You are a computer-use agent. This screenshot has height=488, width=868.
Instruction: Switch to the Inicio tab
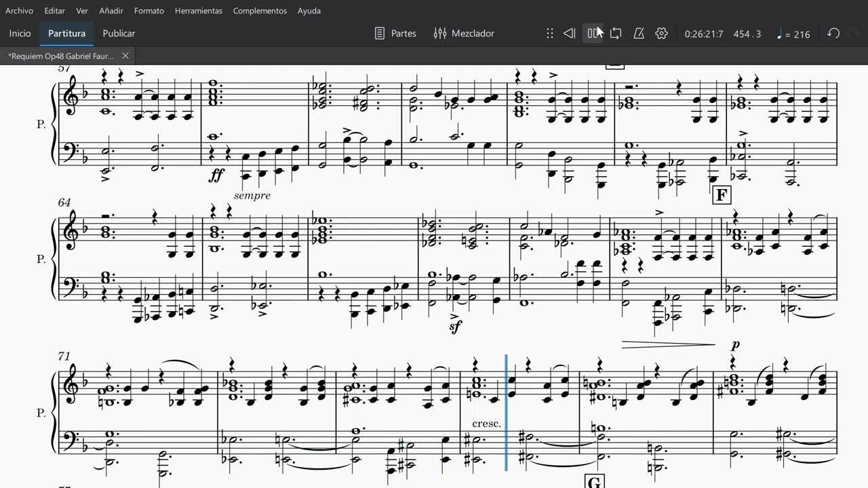click(20, 33)
